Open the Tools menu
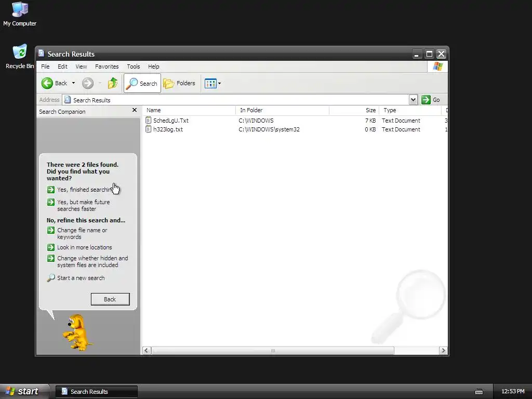The width and height of the screenshot is (532, 399). point(134,66)
